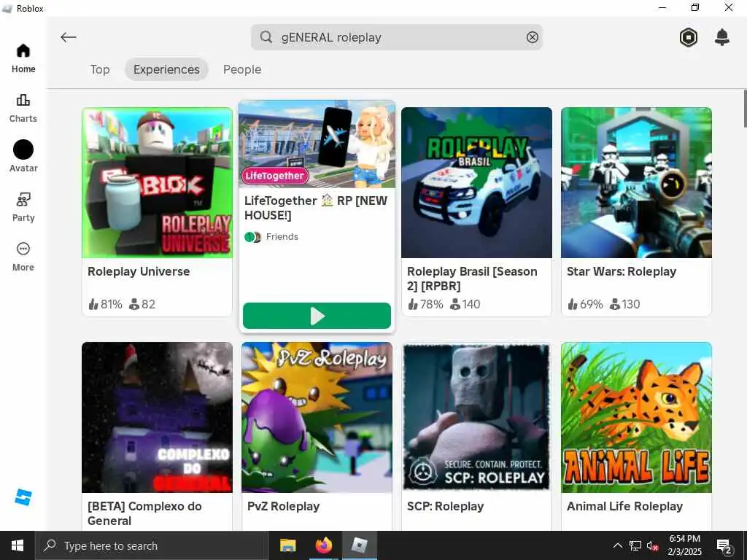Show hidden system tray icons
Viewport: 747px width, 560px height.
(617, 545)
